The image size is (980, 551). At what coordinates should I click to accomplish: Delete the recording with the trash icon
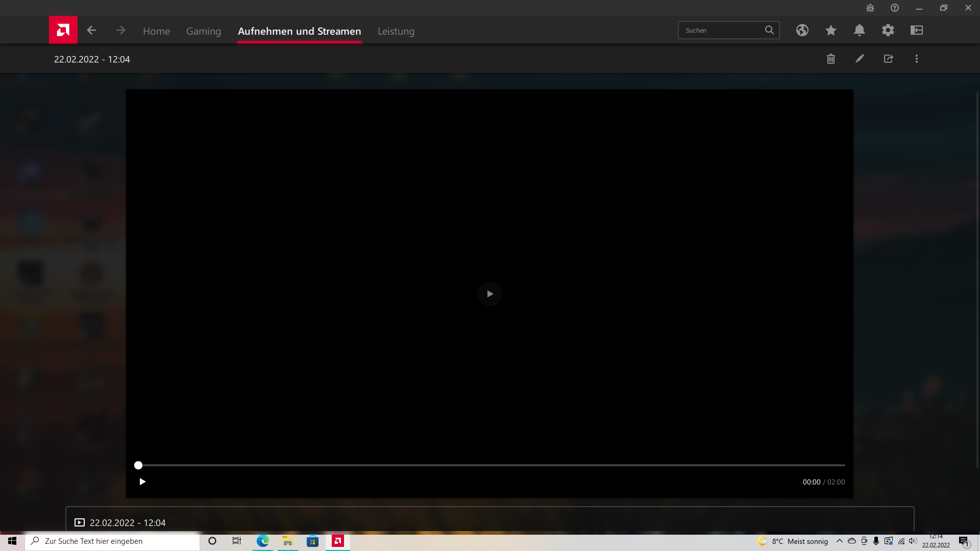point(830,59)
